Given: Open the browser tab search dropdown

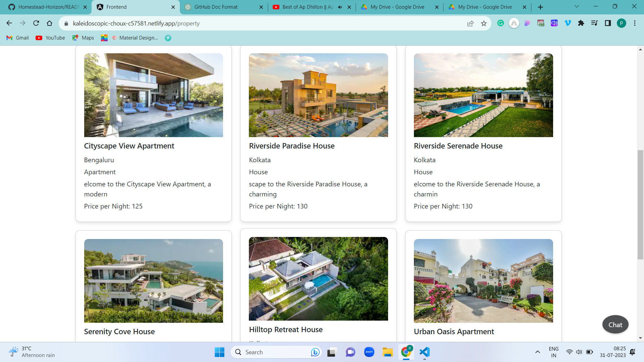Looking at the screenshot, I should point(577,6).
